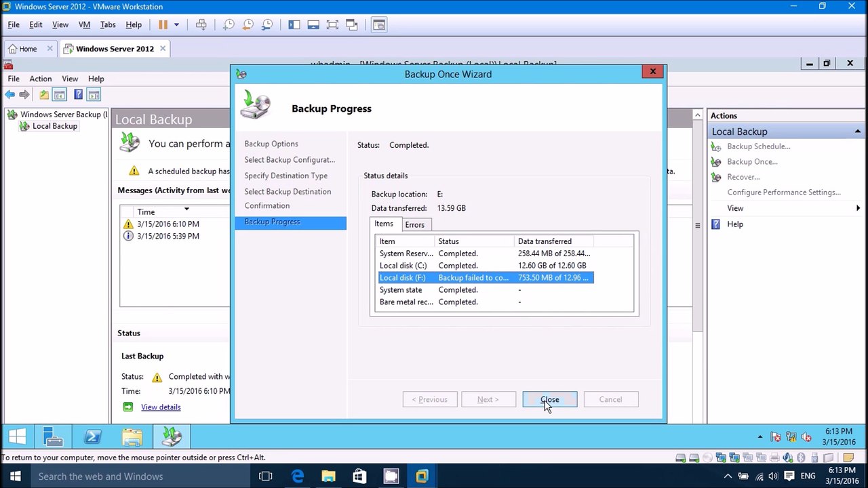Collapse the Local Backup actions section arrow
Screen dimensions: 868x488
858,131
